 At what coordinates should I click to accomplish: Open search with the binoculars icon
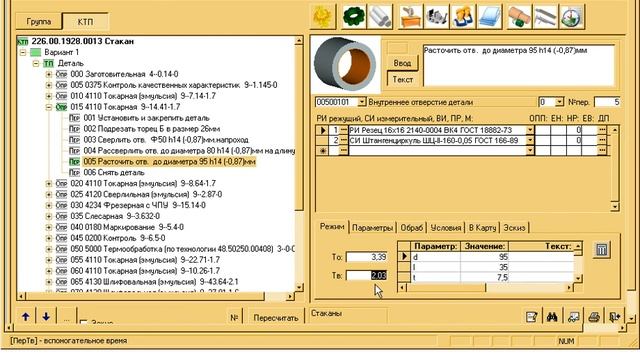552,317
